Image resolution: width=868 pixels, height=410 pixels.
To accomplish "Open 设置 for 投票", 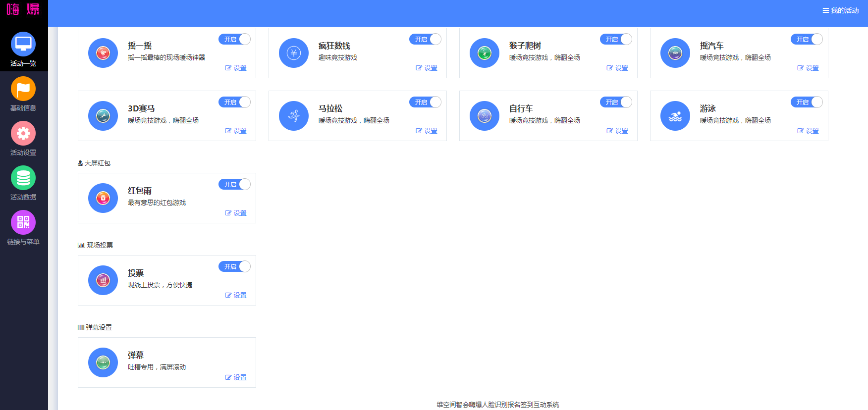I will [x=236, y=295].
